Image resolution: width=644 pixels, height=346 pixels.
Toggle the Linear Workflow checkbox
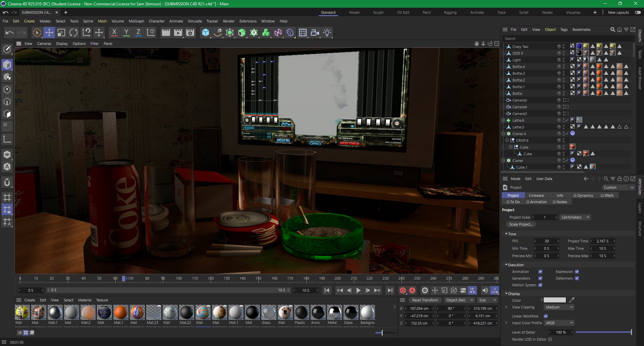(x=546, y=316)
